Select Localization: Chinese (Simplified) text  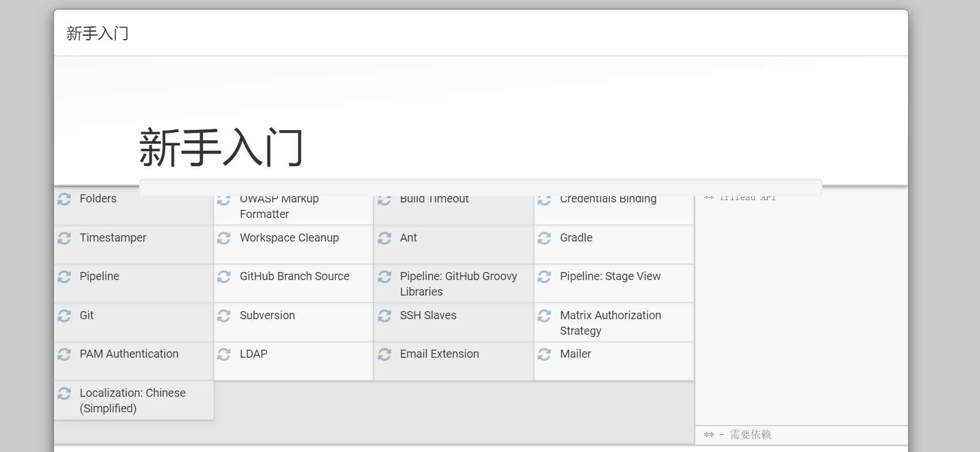(x=133, y=400)
